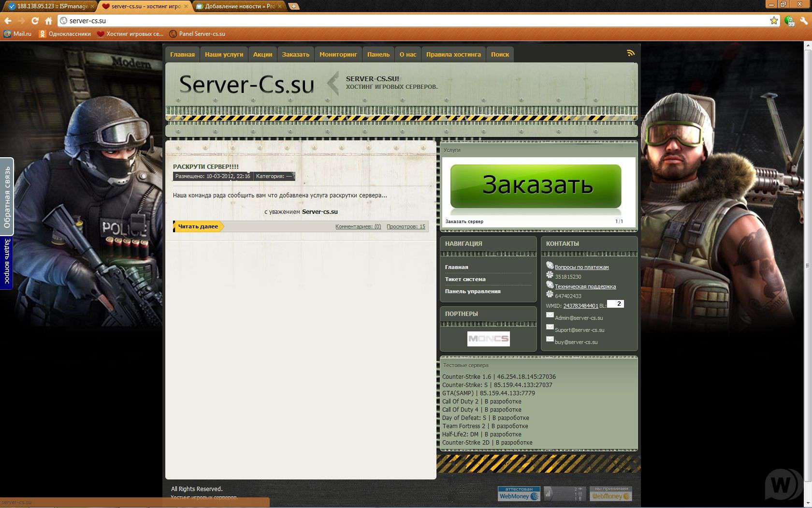Open the О нас menu item

coord(408,55)
